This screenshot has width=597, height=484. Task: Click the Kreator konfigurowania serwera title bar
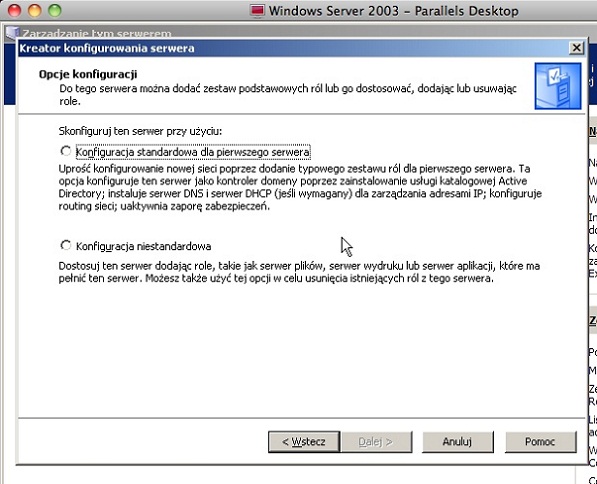coord(293,48)
